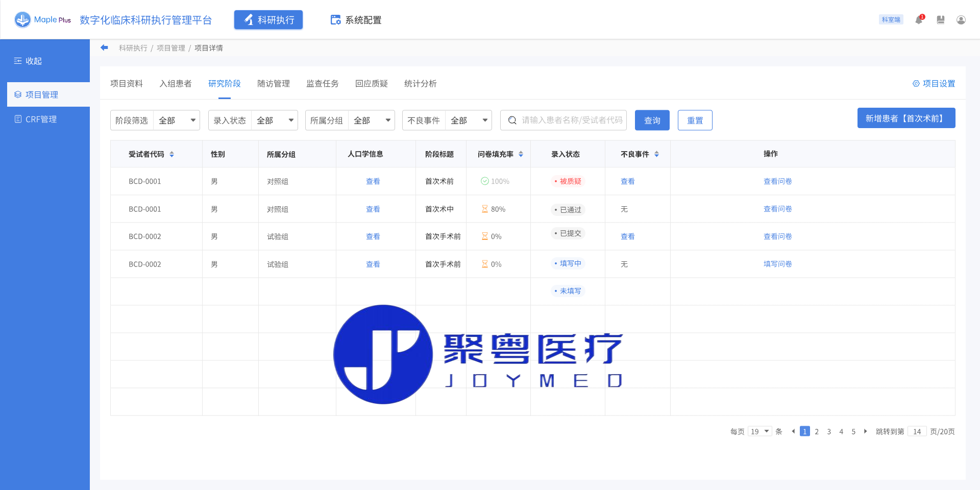The image size is (980, 490).
Task: Click the back arrow beside breadcrumb
Action: (x=104, y=47)
